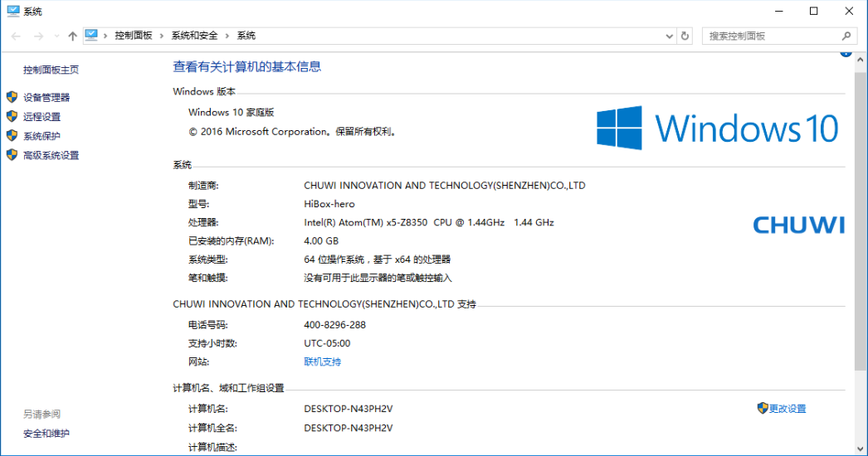Open 控制面板 breadcrumb
The width and height of the screenshot is (868, 456).
click(x=134, y=36)
